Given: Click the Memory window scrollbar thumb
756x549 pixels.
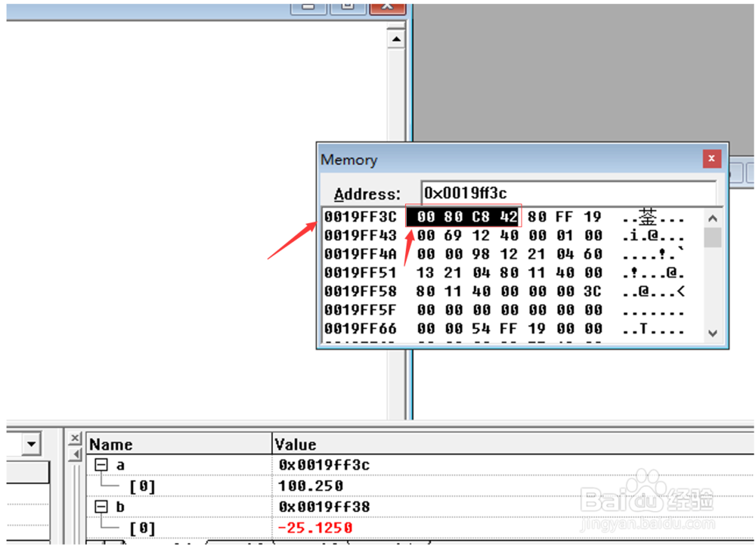Looking at the screenshot, I should 713,237.
